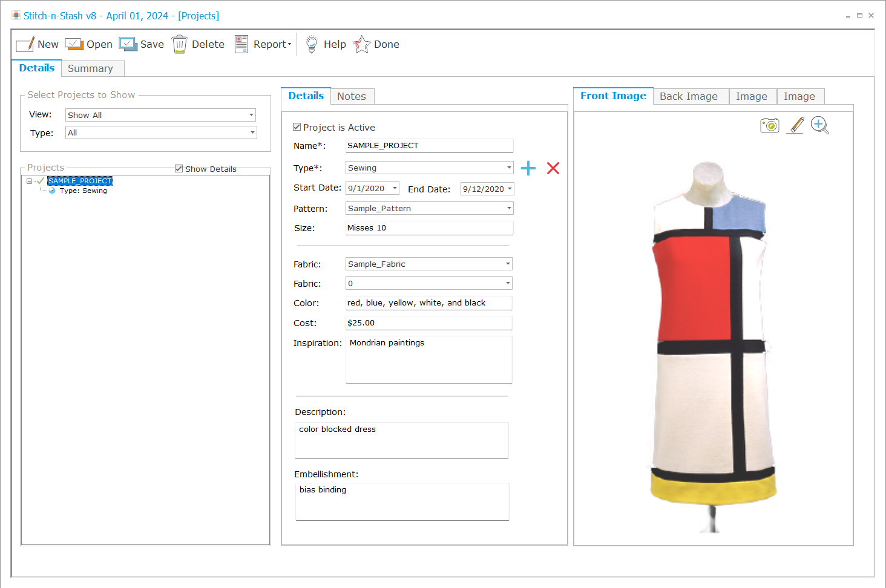Open the End Date picker dropdown

point(510,189)
